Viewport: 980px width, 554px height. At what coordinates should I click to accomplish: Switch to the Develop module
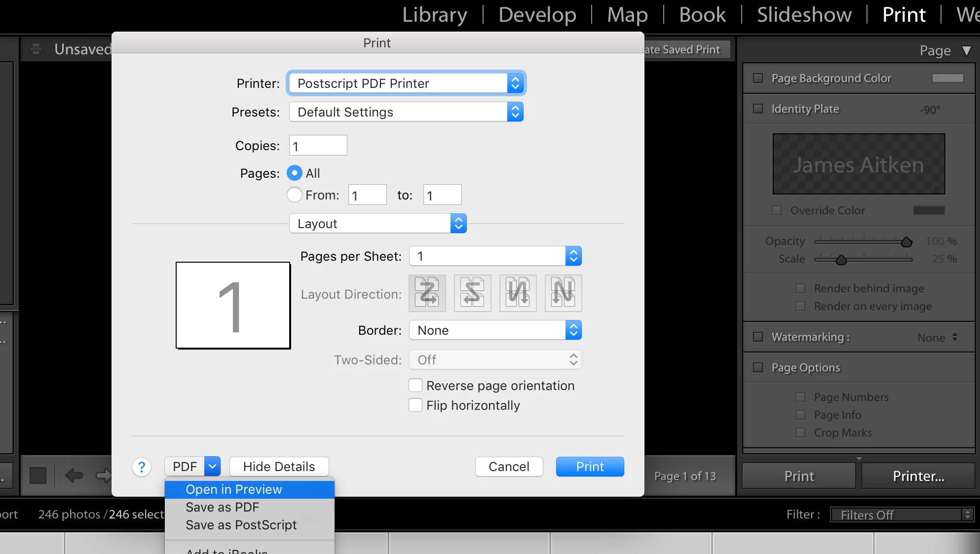537,14
